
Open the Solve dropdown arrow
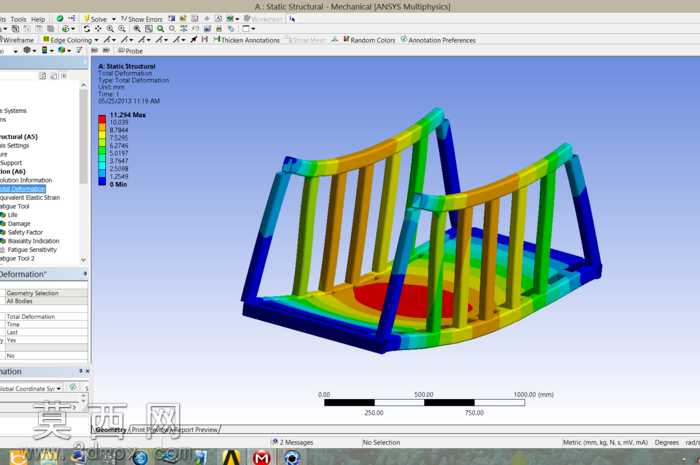point(113,19)
